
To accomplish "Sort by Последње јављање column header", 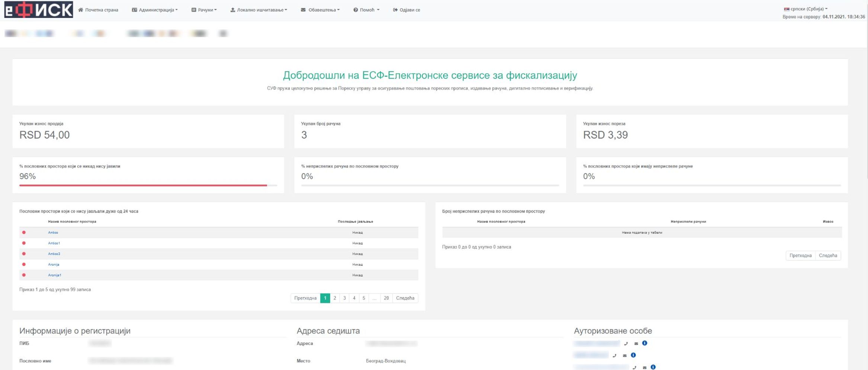I will [355, 222].
